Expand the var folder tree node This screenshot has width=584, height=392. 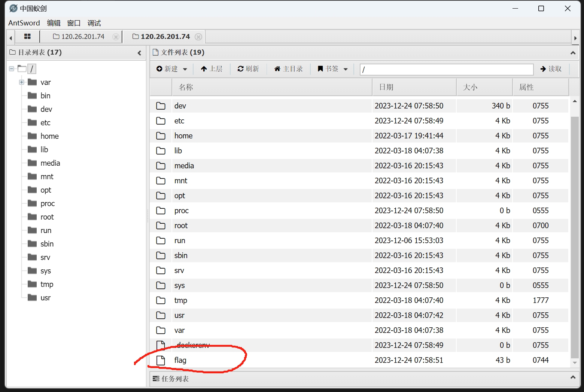click(22, 82)
